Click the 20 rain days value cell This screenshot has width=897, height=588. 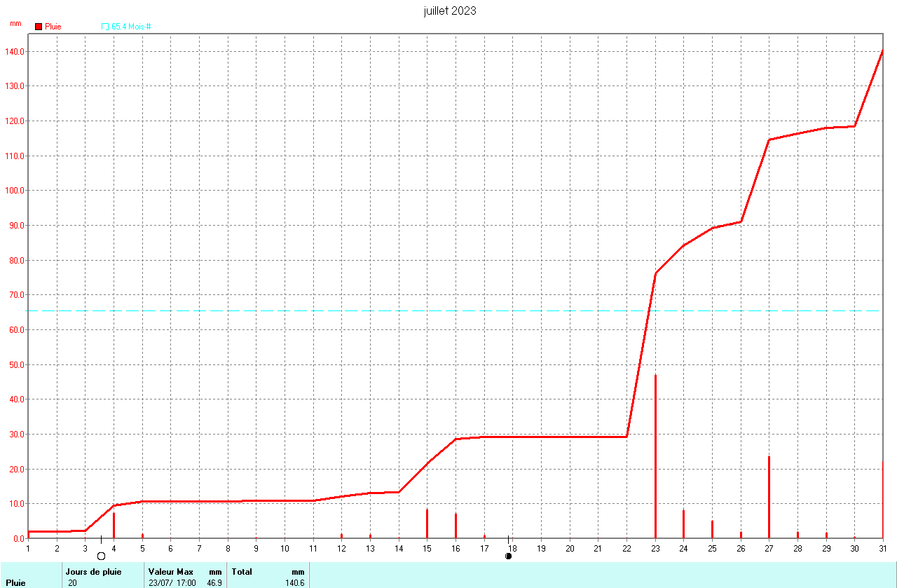pyautogui.click(x=73, y=582)
